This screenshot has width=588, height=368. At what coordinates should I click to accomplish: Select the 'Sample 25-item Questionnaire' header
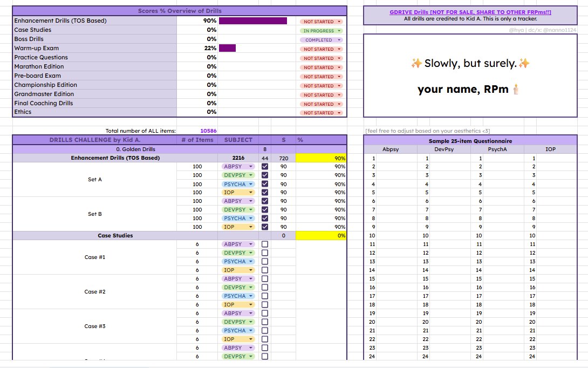tap(470, 141)
